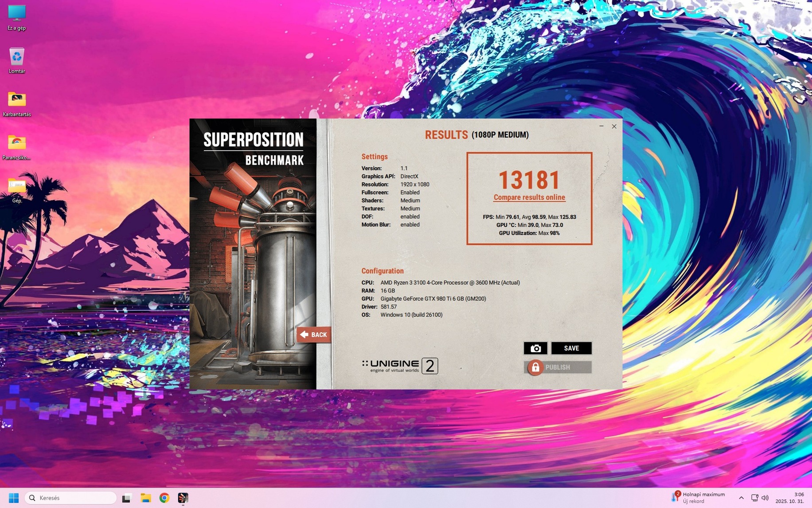This screenshot has width=812, height=508.
Task: Open the Holnapi maximum weather widget
Action: pyautogui.click(x=698, y=498)
